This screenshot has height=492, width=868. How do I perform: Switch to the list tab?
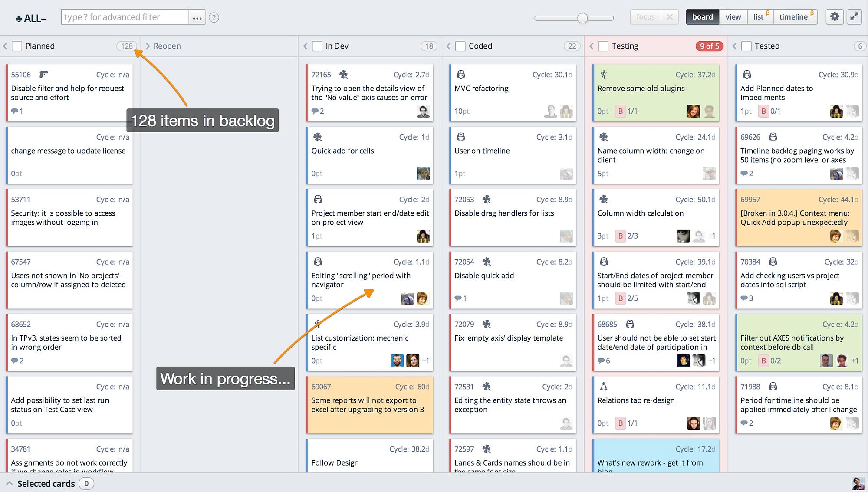tap(759, 17)
